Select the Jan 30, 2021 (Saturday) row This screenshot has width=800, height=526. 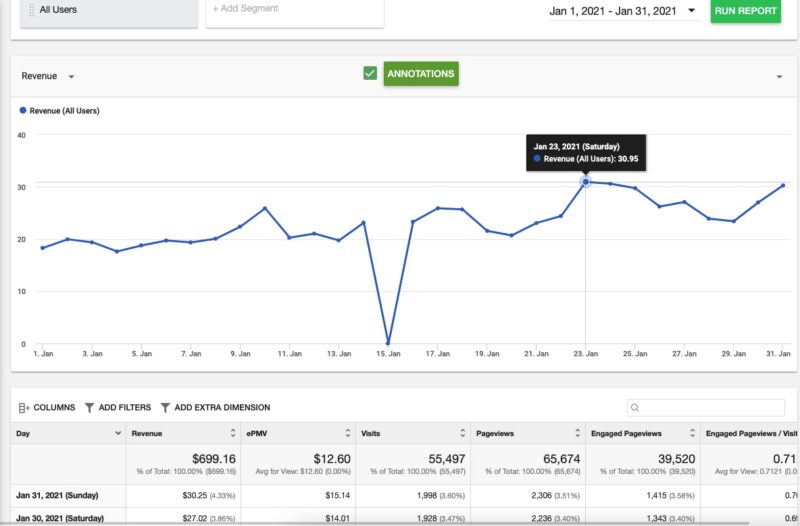coord(405,517)
